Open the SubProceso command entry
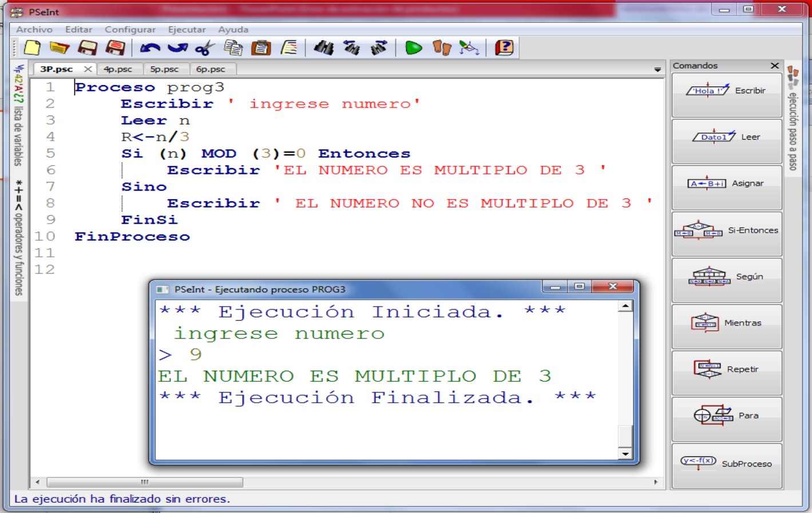 [726, 464]
